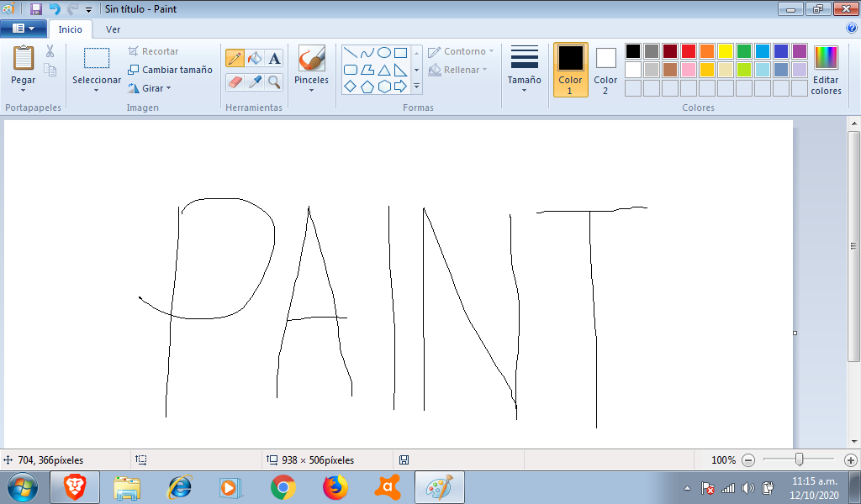
Task: Pick the orange color swatch
Action: click(x=707, y=51)
